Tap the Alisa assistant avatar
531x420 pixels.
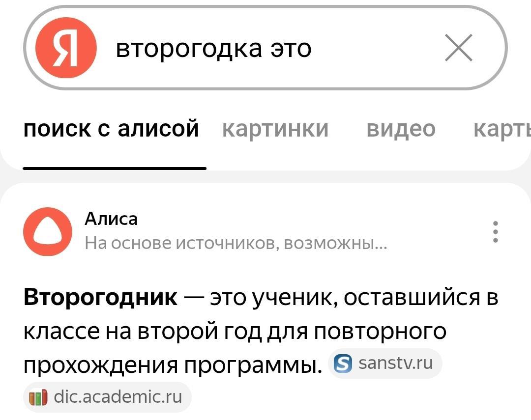tap(48, 231)
